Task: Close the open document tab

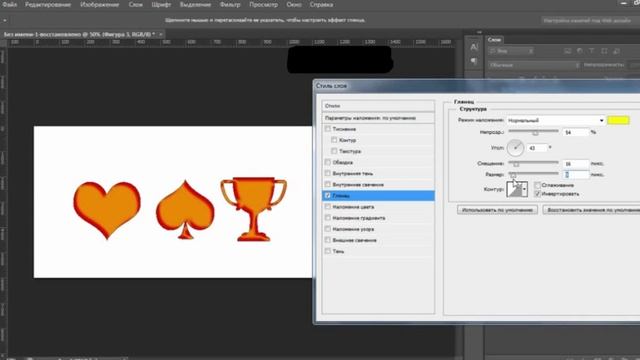Action: tap(161, 34)
